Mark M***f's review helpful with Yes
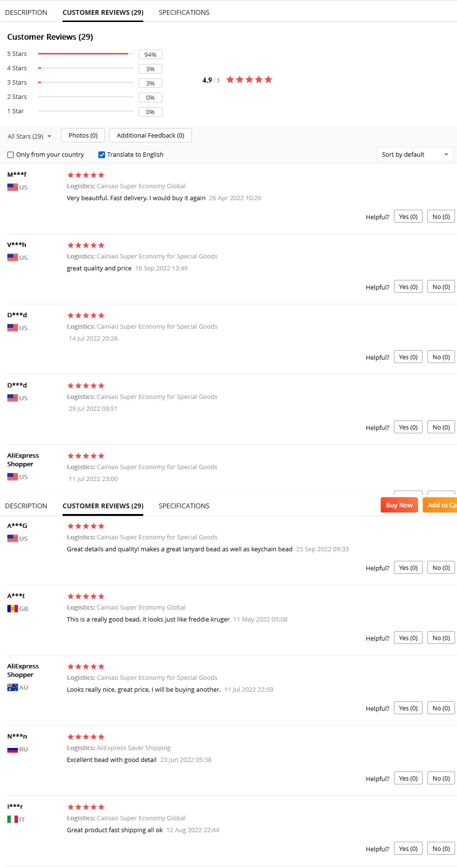 tap(408, 217)
